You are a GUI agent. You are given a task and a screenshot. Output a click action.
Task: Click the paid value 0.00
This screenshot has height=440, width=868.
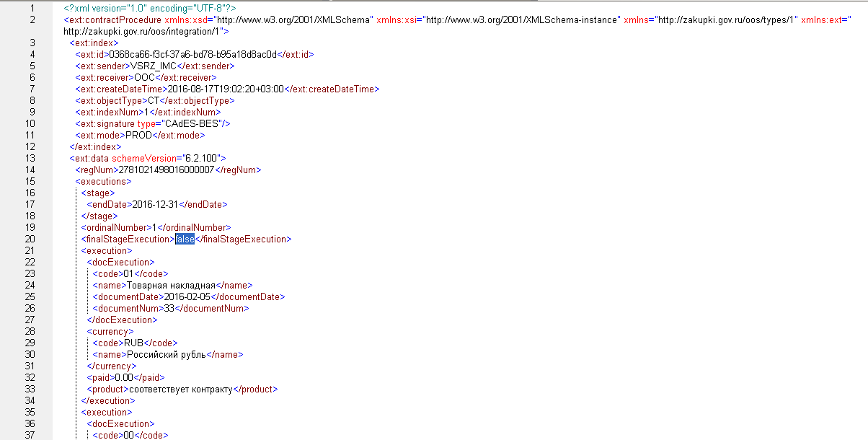[125, 377]
